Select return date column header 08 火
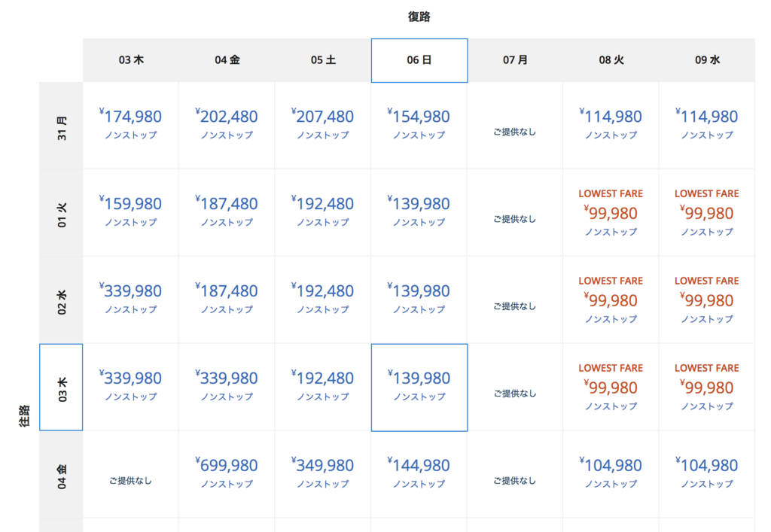The image size is (771, 532). 611,60
